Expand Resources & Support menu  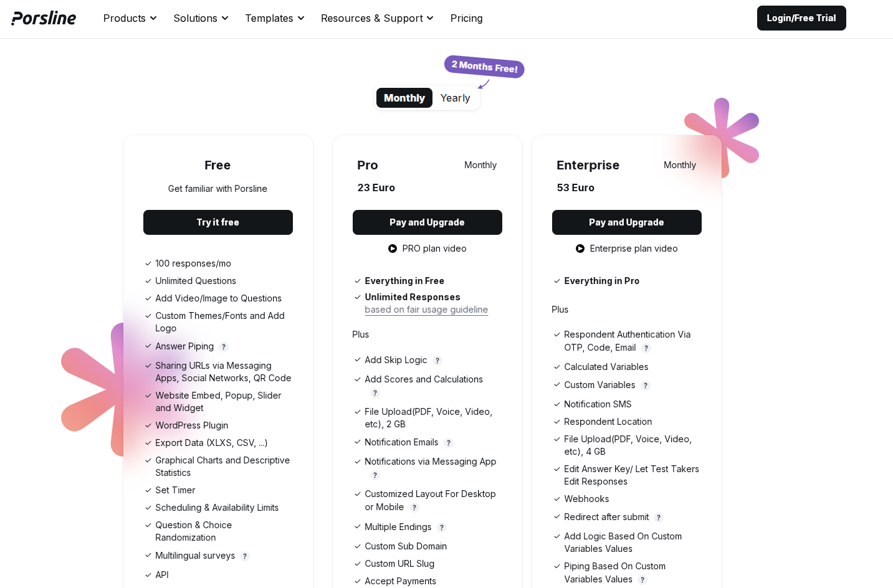click(x=377, y=18)
